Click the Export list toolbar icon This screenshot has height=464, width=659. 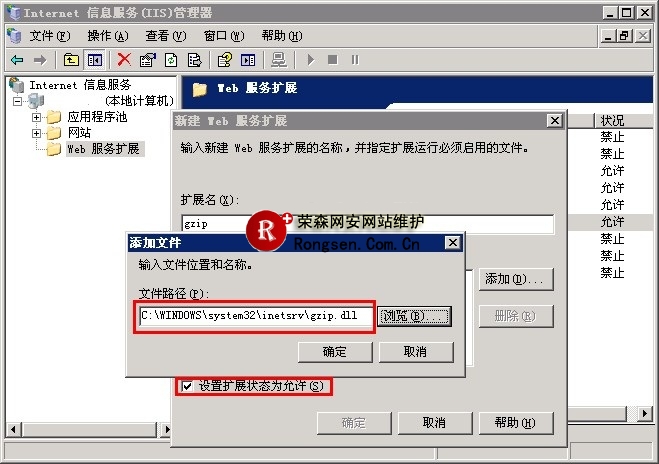coord(194,60)
